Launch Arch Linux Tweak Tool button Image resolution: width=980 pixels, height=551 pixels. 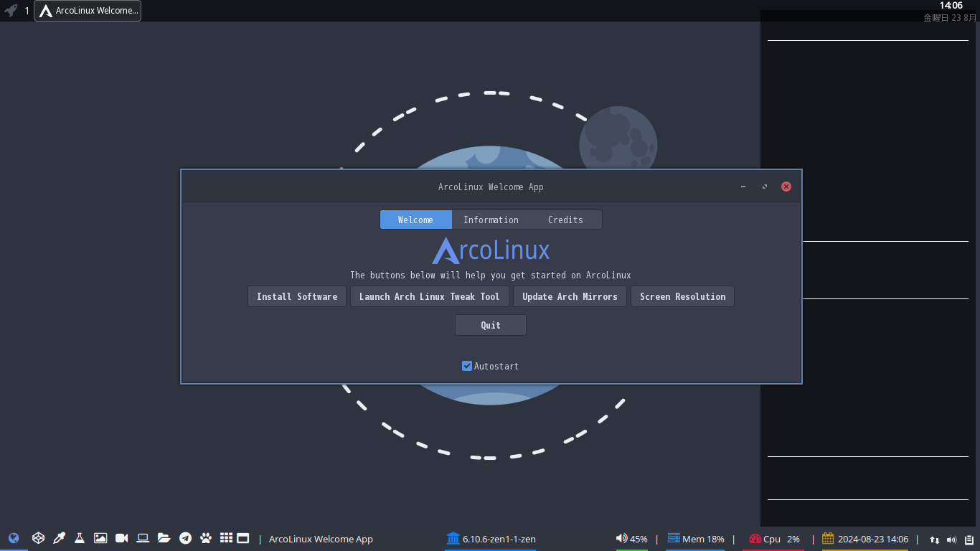430,296
